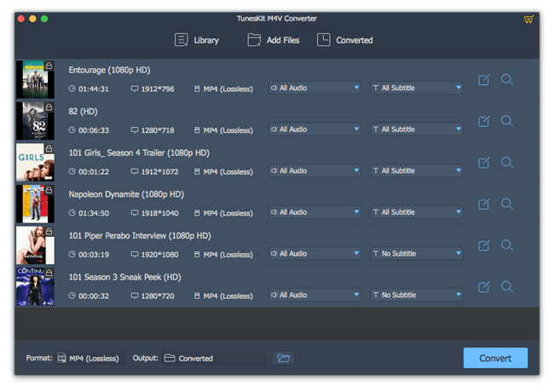Screen dimensions: 554x392
Task: Click the duration 01:44:31
Action: (94, 89)
